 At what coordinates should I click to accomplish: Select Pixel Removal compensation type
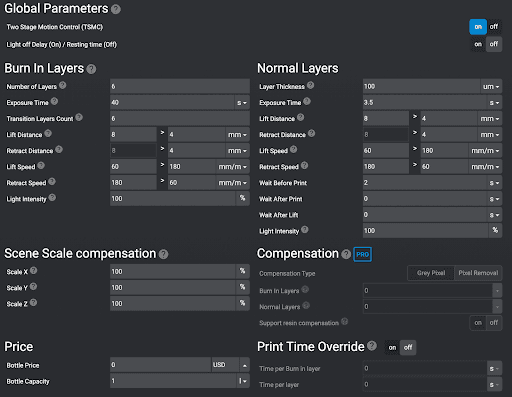coord(478,273)
